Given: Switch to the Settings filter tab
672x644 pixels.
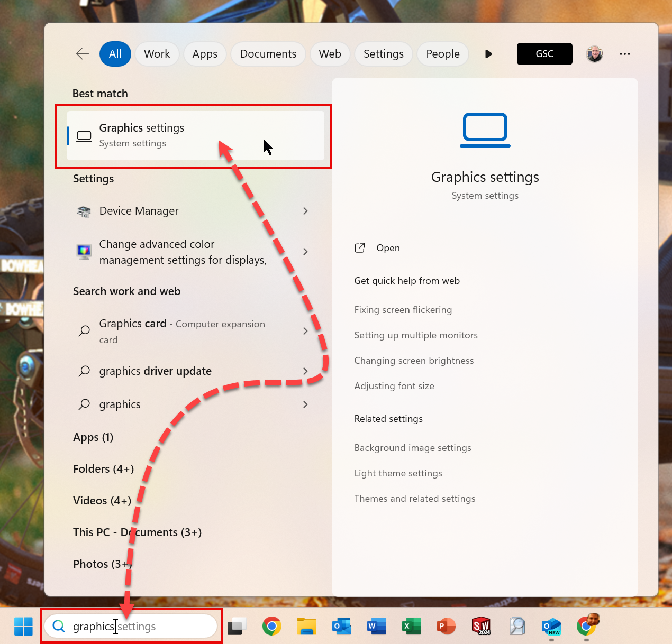Looking at the screenshot, I should pyautogui.click(x=383, y=53).
